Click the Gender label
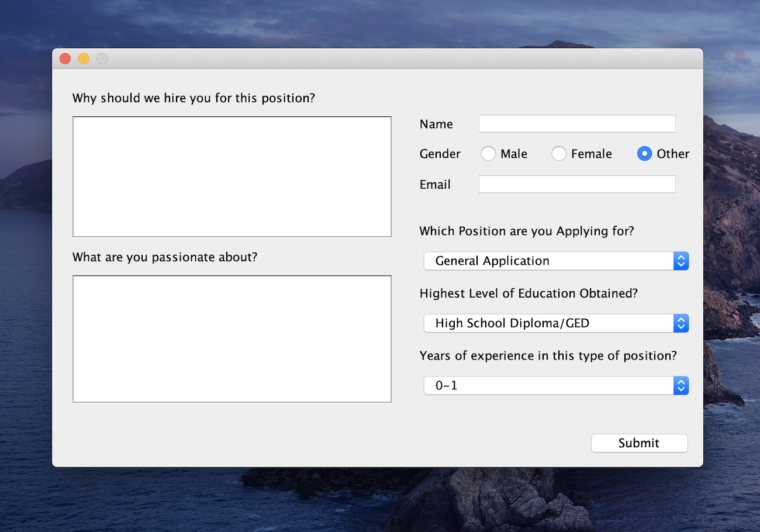This screenshot has width=760, height=532. click(x=440, y=154)
